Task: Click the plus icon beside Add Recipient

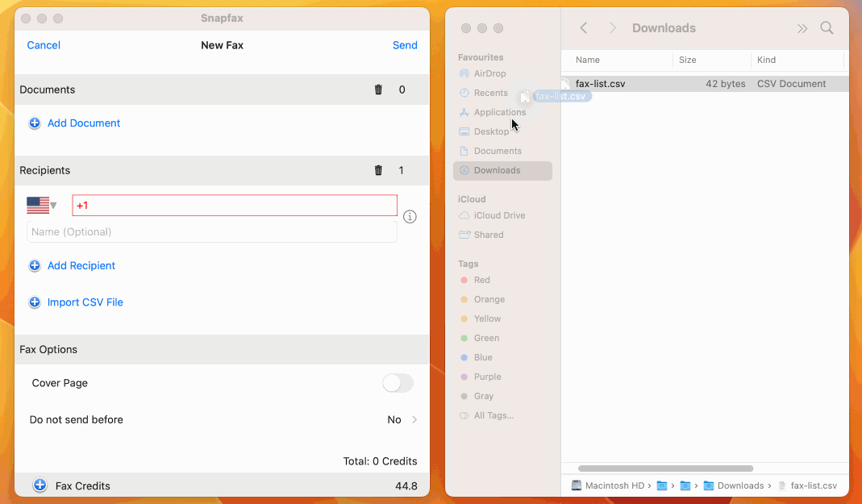Action: tap(35, 265)
